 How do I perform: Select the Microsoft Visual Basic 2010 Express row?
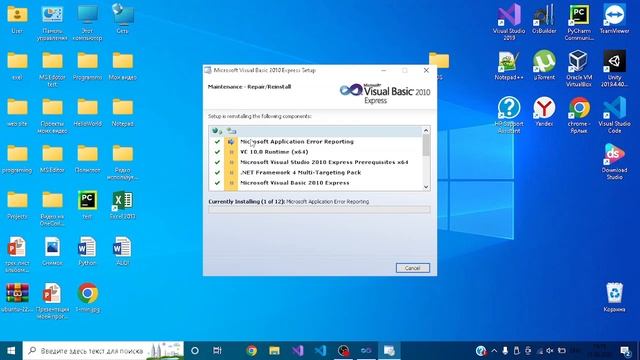click(316, 183)
